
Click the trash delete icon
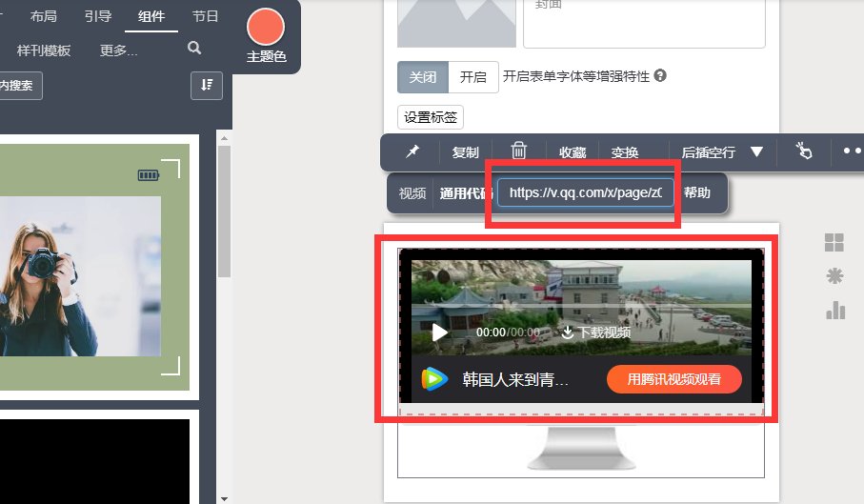pos(518,151)
